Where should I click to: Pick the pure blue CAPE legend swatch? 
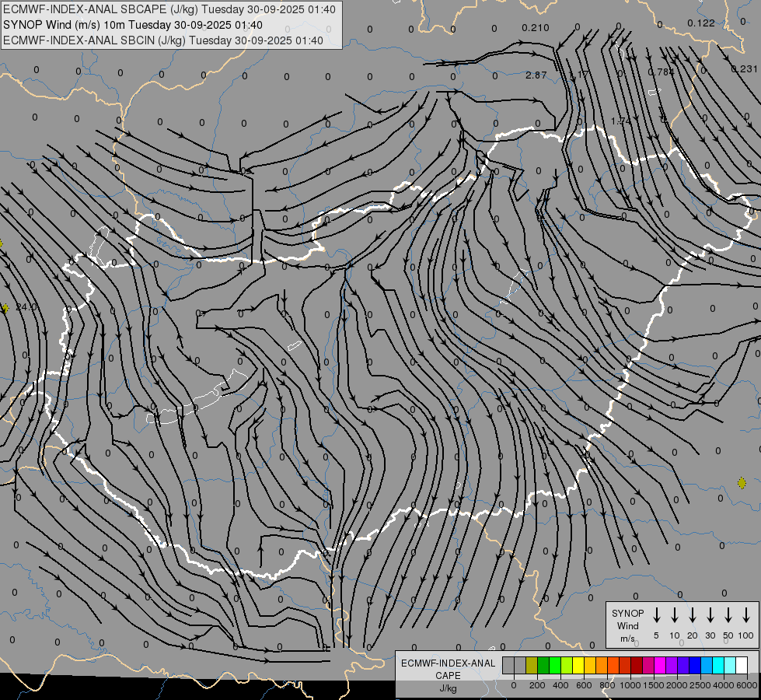coord(696,665)
